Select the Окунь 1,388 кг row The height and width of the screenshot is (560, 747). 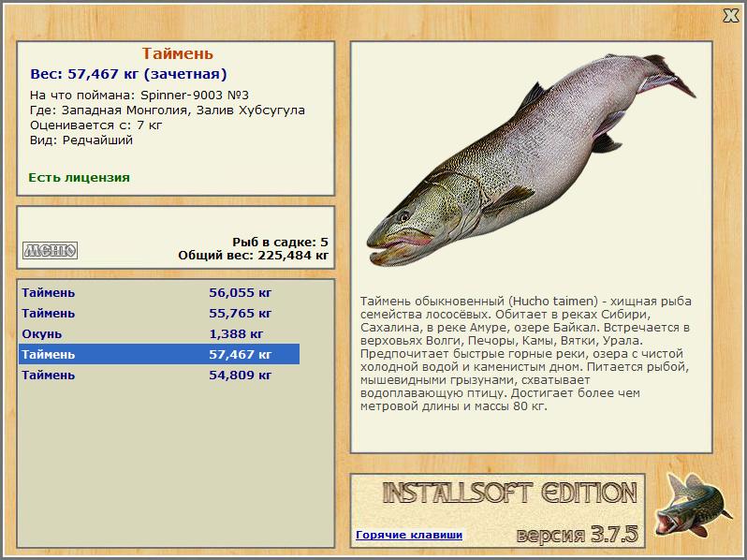tap(159, 333)
